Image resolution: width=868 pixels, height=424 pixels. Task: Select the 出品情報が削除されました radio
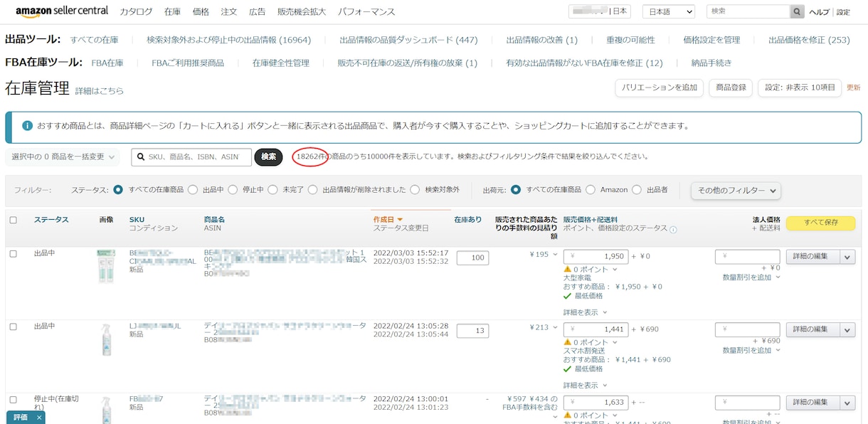point(312,190)
